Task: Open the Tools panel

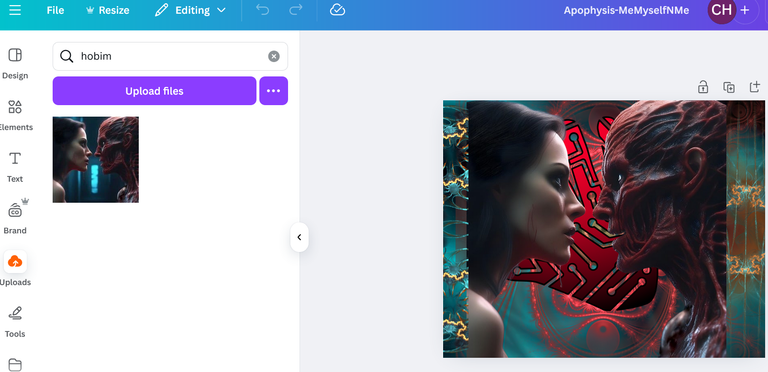Action: coord(15,322)
